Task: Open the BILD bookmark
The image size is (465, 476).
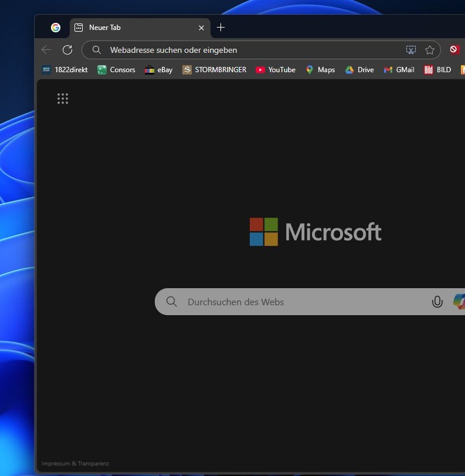Action: pyautogui.click(x=437, y=70)
